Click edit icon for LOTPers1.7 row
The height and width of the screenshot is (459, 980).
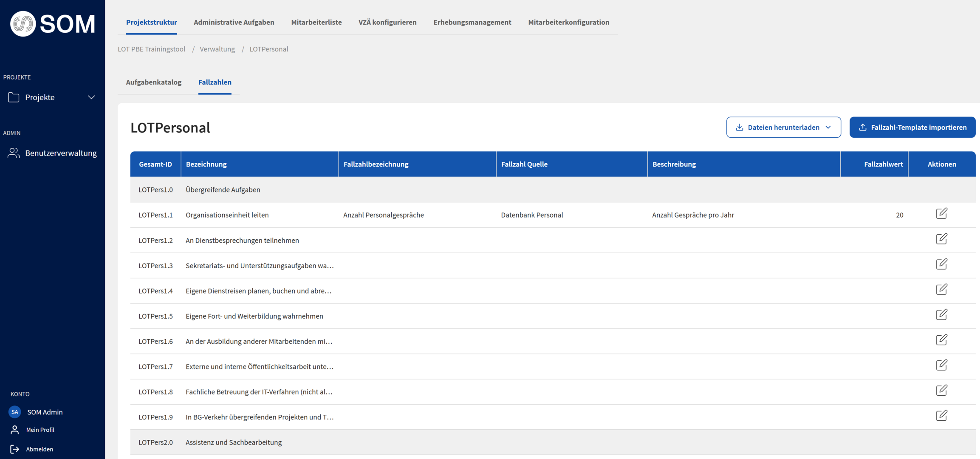[941, 365]
